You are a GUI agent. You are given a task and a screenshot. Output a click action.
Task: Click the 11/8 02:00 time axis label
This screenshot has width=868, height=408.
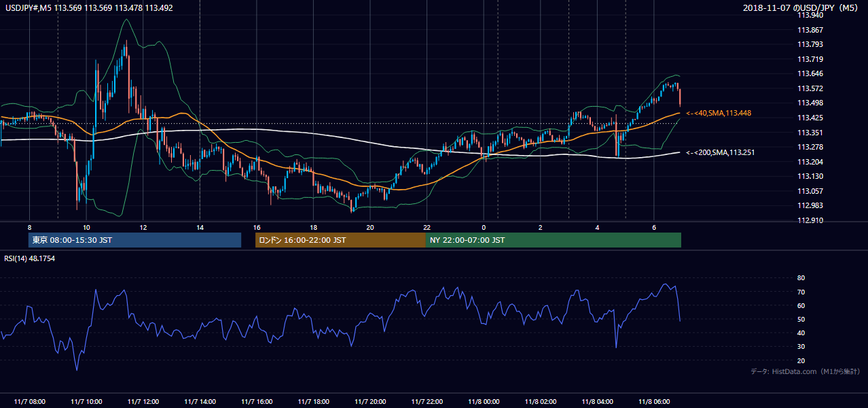point(540,402)
